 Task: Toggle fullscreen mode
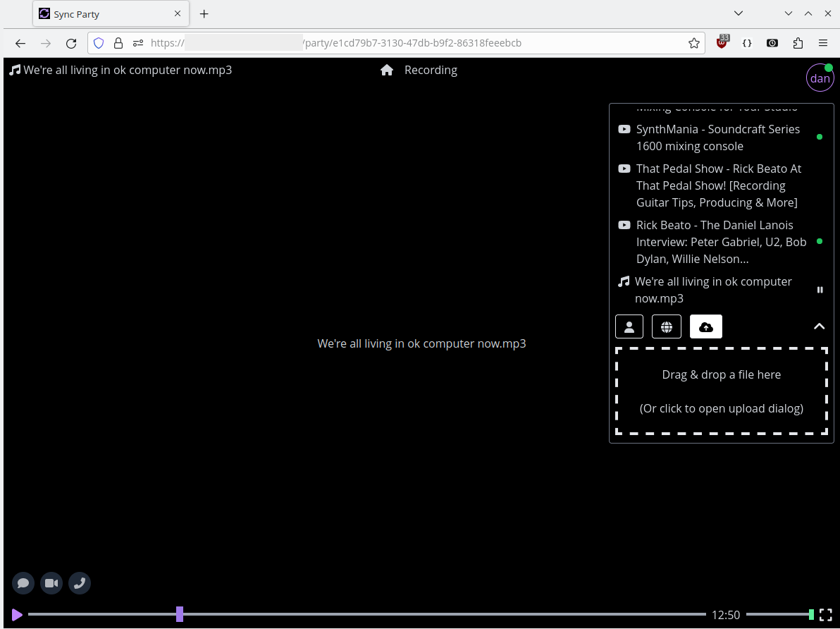[x=825, y=614]
